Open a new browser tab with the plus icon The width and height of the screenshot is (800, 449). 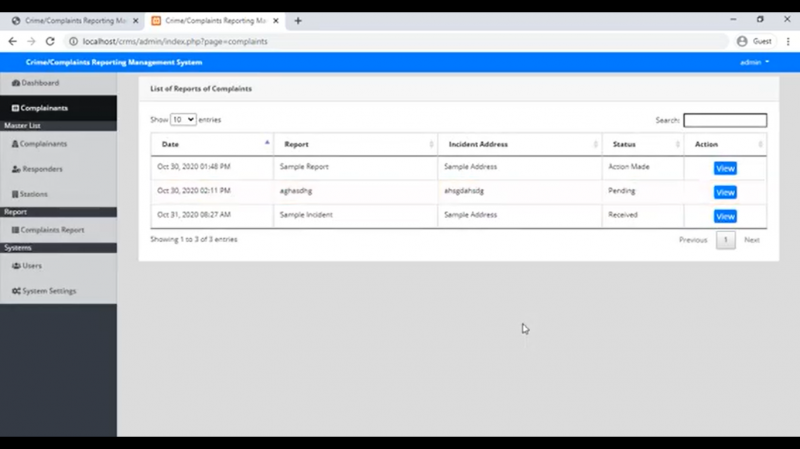(298, 21)
